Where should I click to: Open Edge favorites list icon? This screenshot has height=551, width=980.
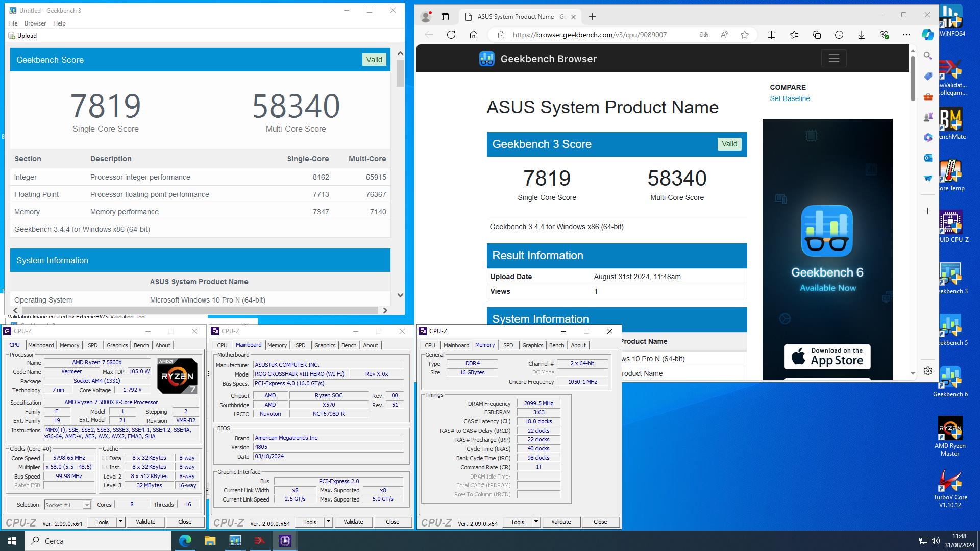[x=794, y=35]
